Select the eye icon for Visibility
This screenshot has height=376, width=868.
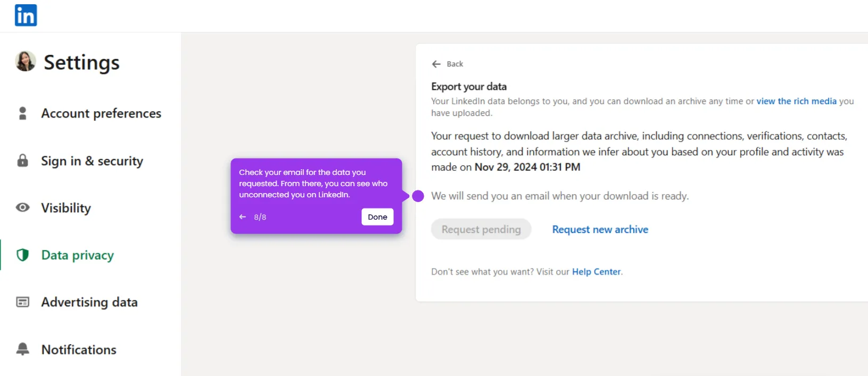[22, 207]
